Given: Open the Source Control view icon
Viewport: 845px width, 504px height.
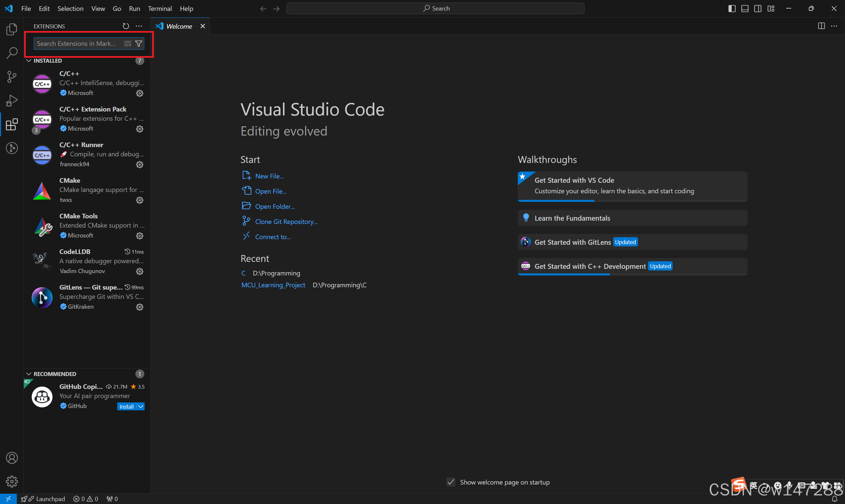Looking at the screenshot, I should point(12,77).
